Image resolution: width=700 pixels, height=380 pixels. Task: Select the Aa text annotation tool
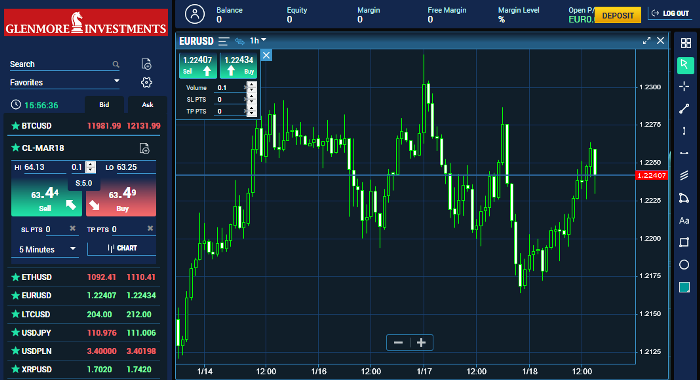tap(684, 220)
